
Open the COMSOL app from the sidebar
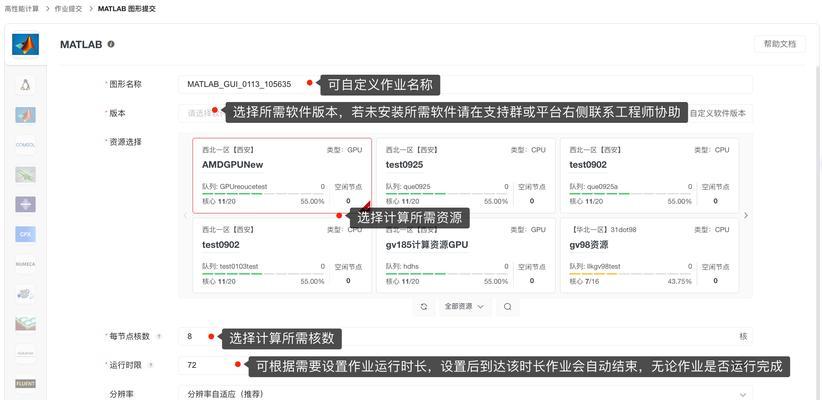(25, 145)
